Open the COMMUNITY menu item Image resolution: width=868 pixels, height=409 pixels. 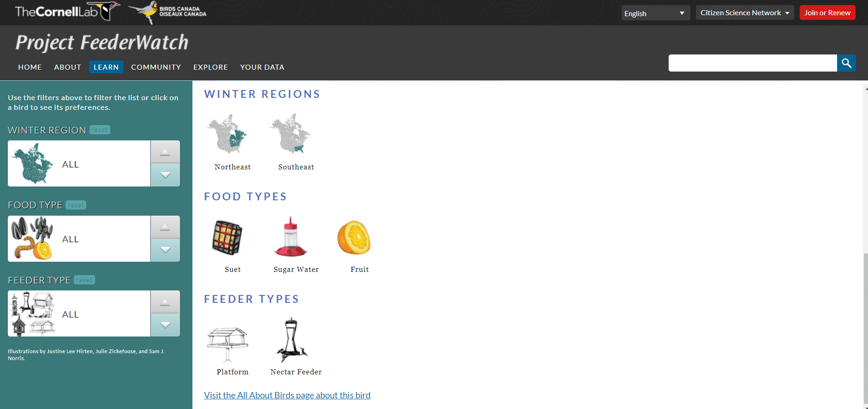[x=156, y=67]
